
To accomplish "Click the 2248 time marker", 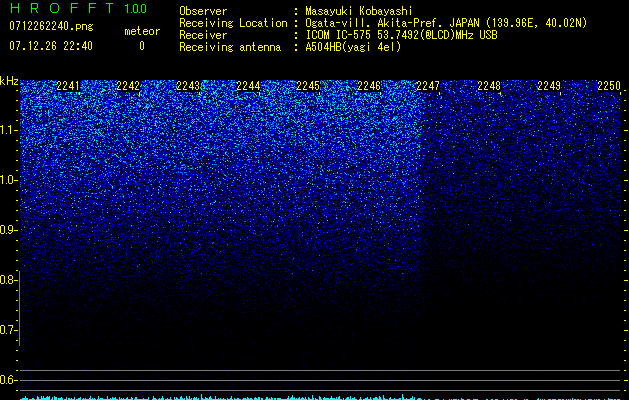I will click(489, 86).
